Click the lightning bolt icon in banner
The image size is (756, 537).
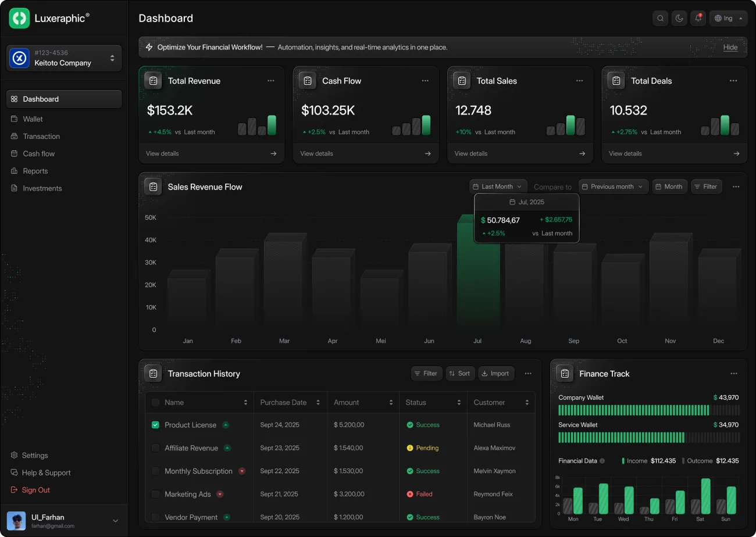(149, 47)
